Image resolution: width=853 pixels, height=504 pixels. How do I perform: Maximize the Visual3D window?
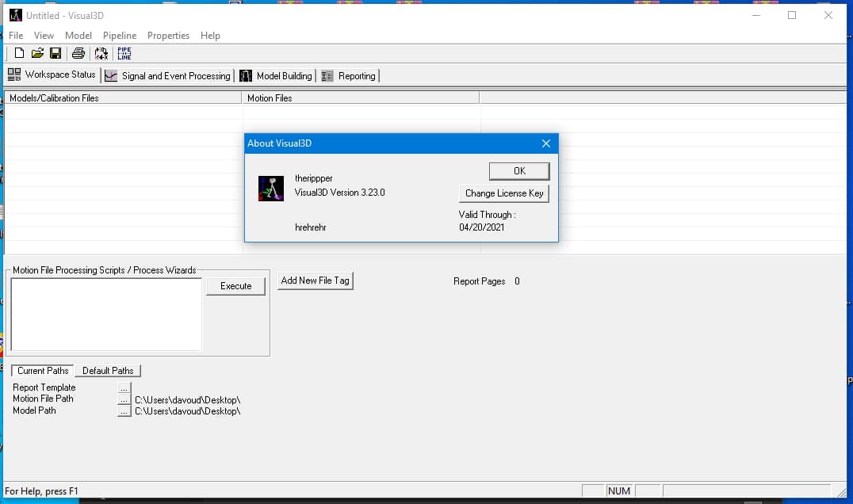(x=792, y=15)
